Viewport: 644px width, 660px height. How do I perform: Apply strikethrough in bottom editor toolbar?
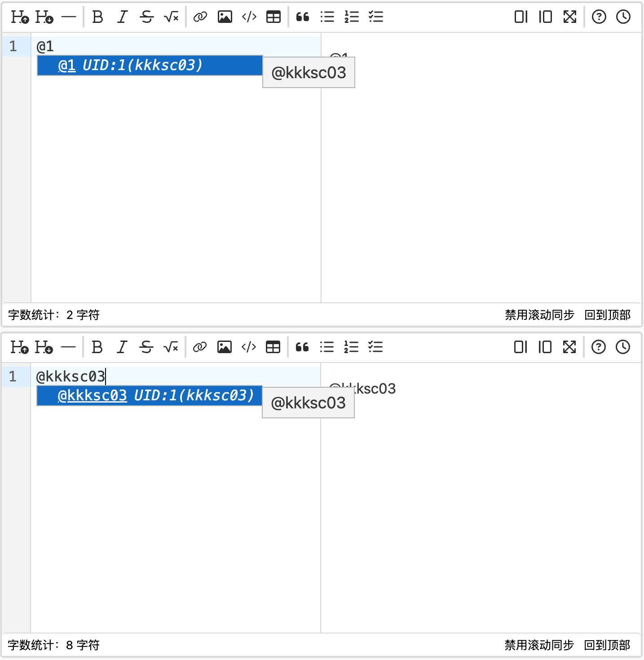coord(146,347)
